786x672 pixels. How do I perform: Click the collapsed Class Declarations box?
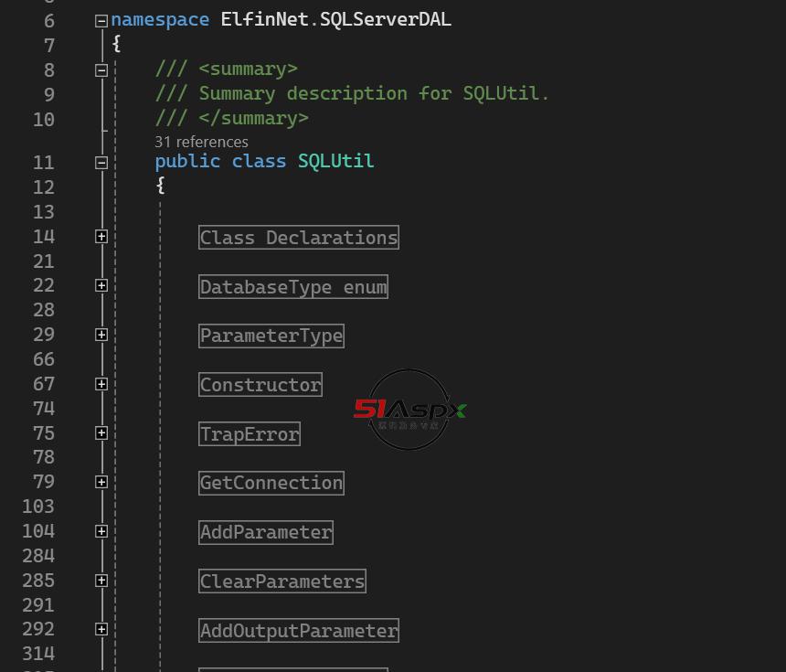pyautogui.click(x=299, y=238)
